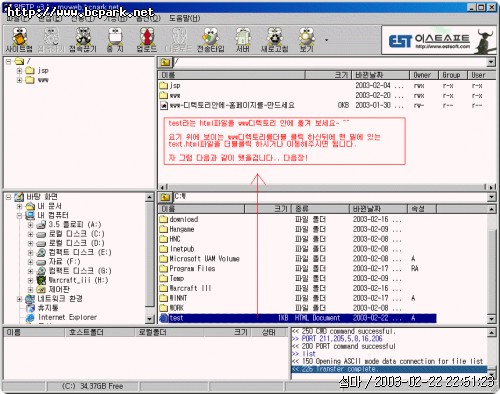Collapse the root / node in remote tree
The image size is (500, 394).
(x=9, y=61)
